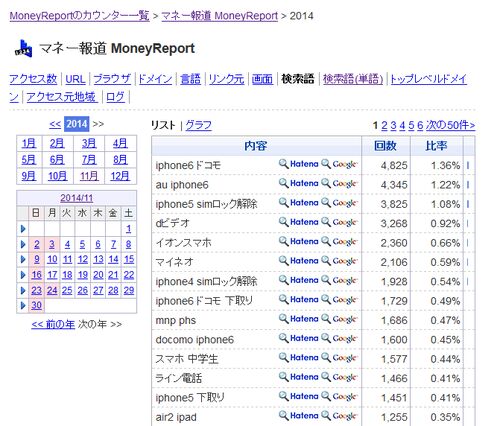Expand the week row starting November 2
The height and width of the screenshot is (426, 500).
click(23, 244)
